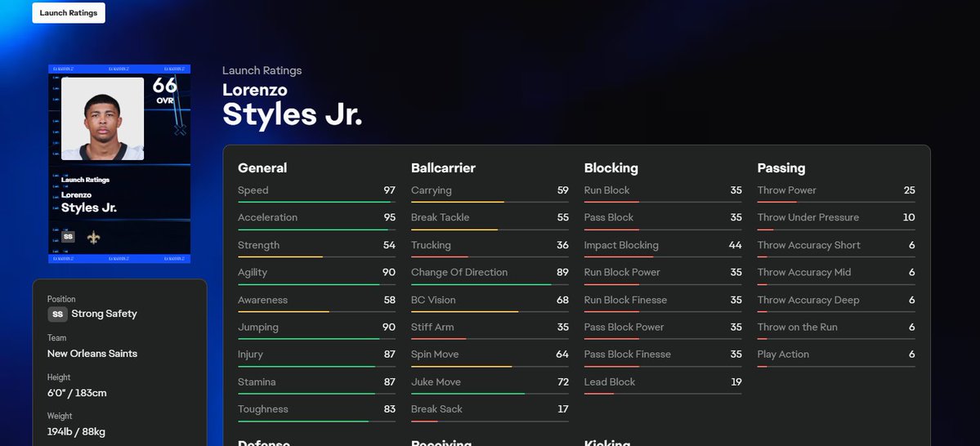
Task: Click the Play Action stat label
Action: (783, 355)
